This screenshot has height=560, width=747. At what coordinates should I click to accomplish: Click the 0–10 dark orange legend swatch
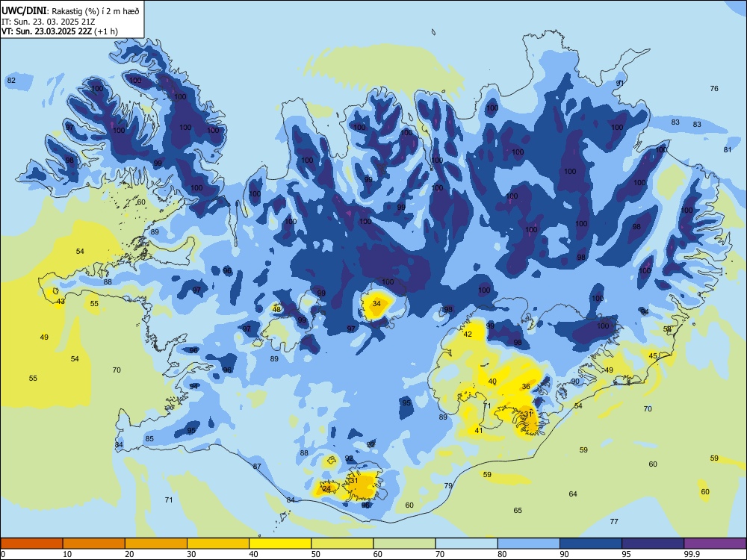[31, 544]
